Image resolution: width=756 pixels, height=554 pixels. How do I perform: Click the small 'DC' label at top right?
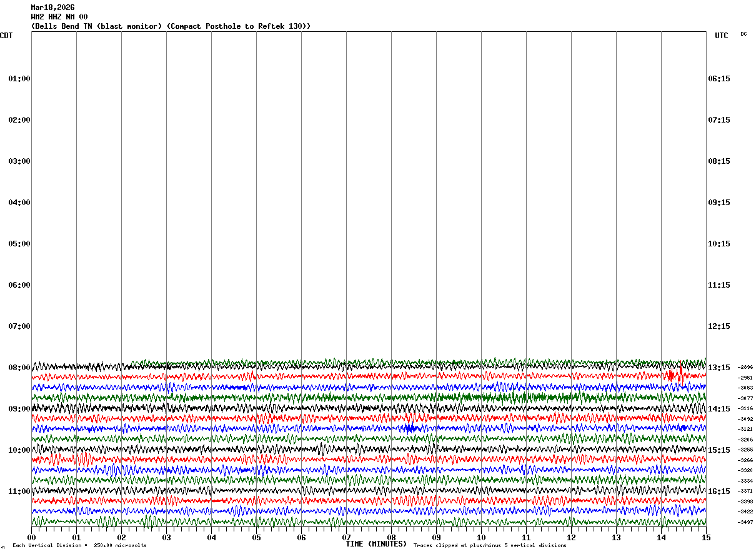[744, 34]
